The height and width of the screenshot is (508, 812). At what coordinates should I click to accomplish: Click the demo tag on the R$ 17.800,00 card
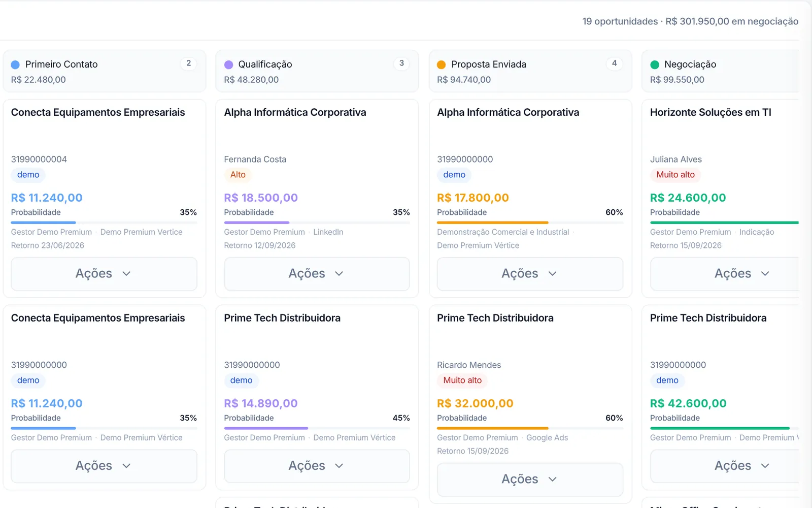454,175
